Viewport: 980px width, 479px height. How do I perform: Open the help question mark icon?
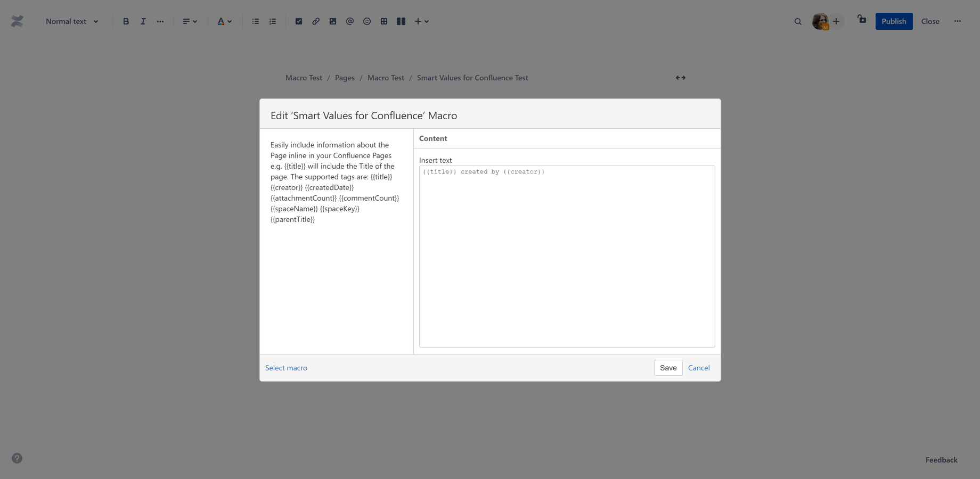[x=17, y=458]
